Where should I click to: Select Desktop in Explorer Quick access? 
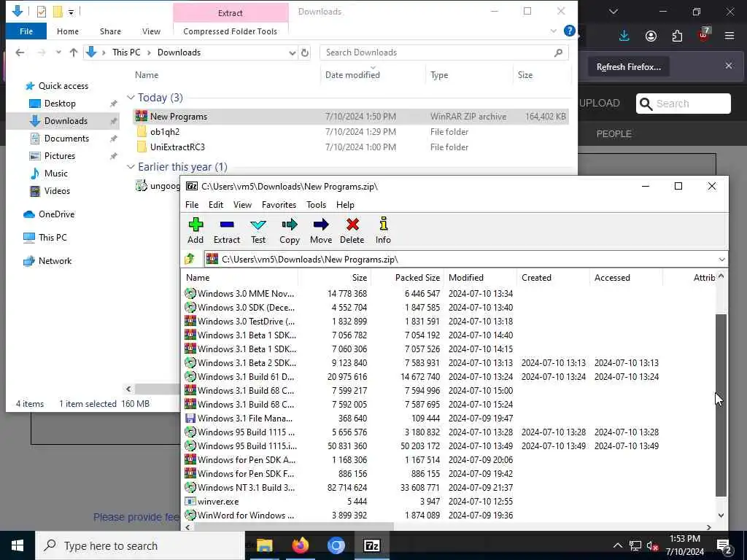[x=60, y=104]
